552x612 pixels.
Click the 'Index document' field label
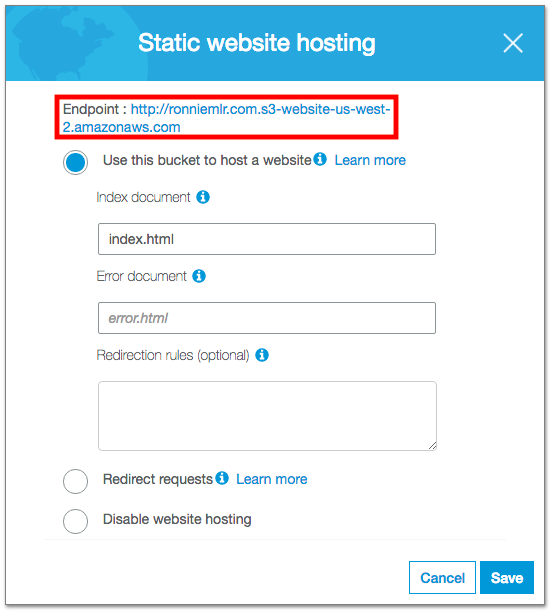point(143,197)
